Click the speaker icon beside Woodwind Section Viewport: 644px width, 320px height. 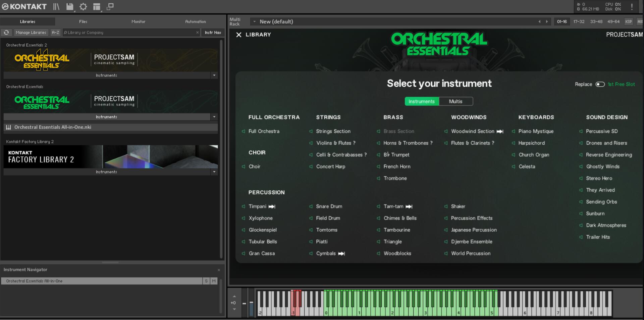coord(446,131)
